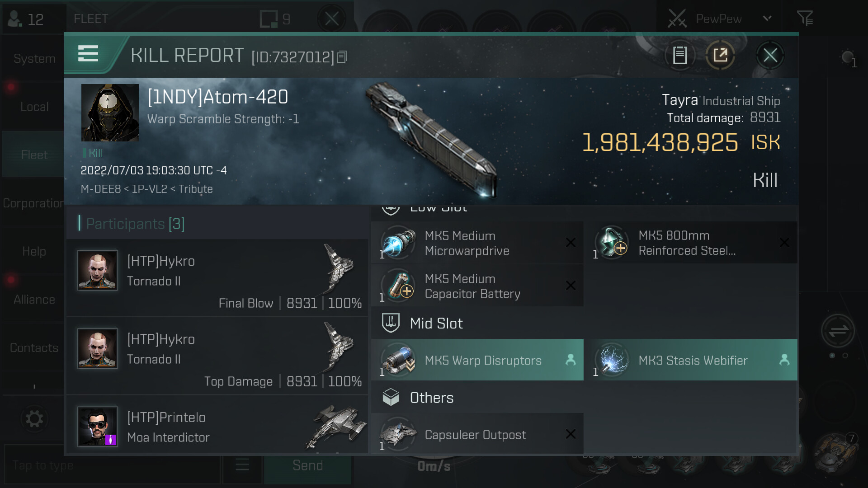View Atom-420 pilot portrait
The image size is (868, 488).
110,113
